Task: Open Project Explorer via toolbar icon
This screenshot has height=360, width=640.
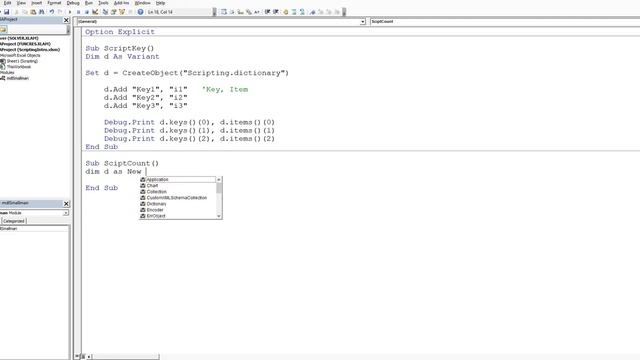Action: coord(105,12)
